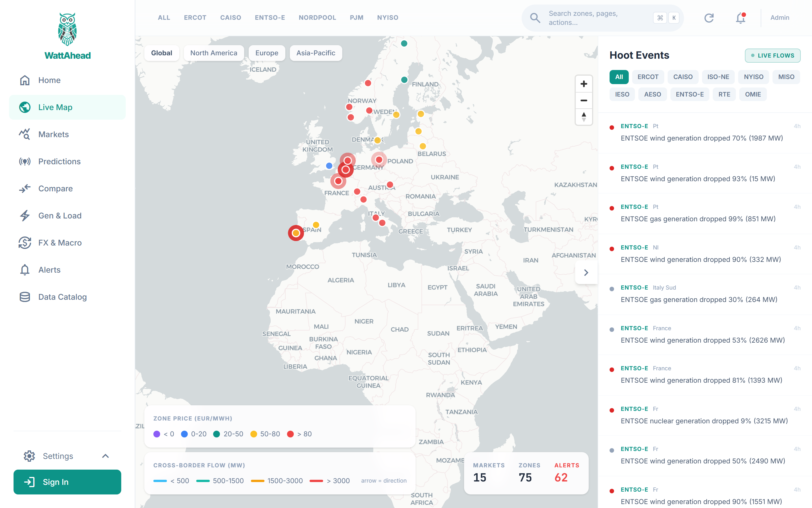The height and width of the screenshot is (508, 812).
Task: Open the Admin account link
Action: point(780,18)
